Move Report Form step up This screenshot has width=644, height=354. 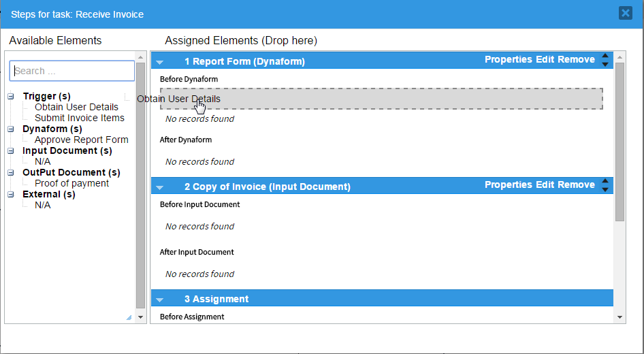(605, 57)
